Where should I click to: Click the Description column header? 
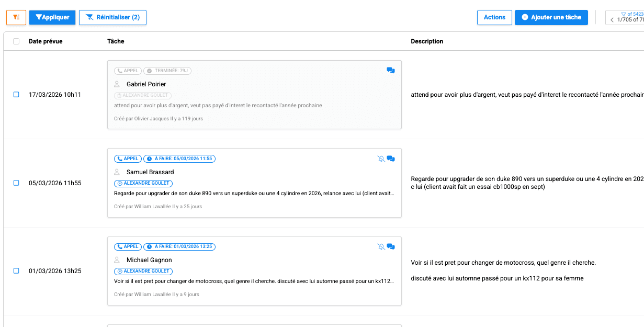[427, 41]
